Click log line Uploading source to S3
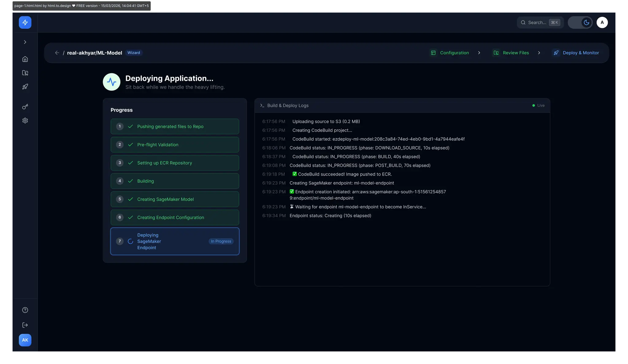 (326, 122)
